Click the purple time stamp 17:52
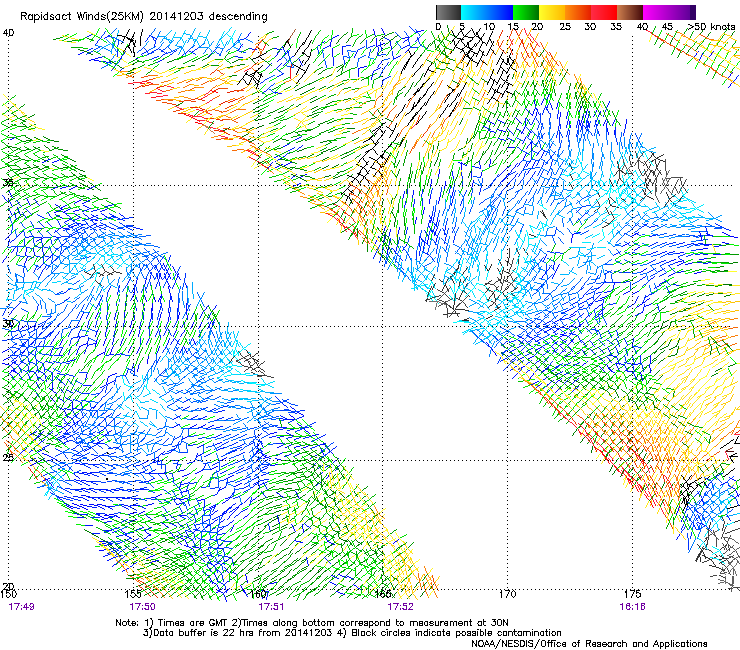This screenshot has width=740, height=650. (400, 607)
